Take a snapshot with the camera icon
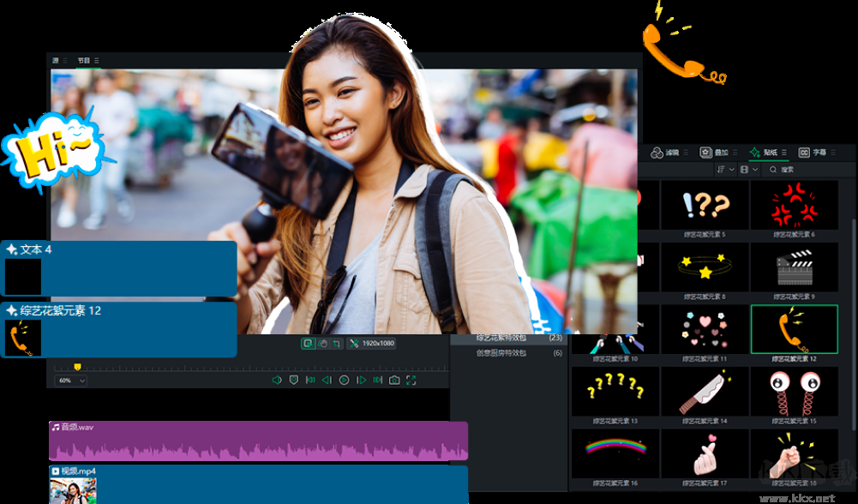Viewport: 858px width, 504px height. [x=393, y=380]
